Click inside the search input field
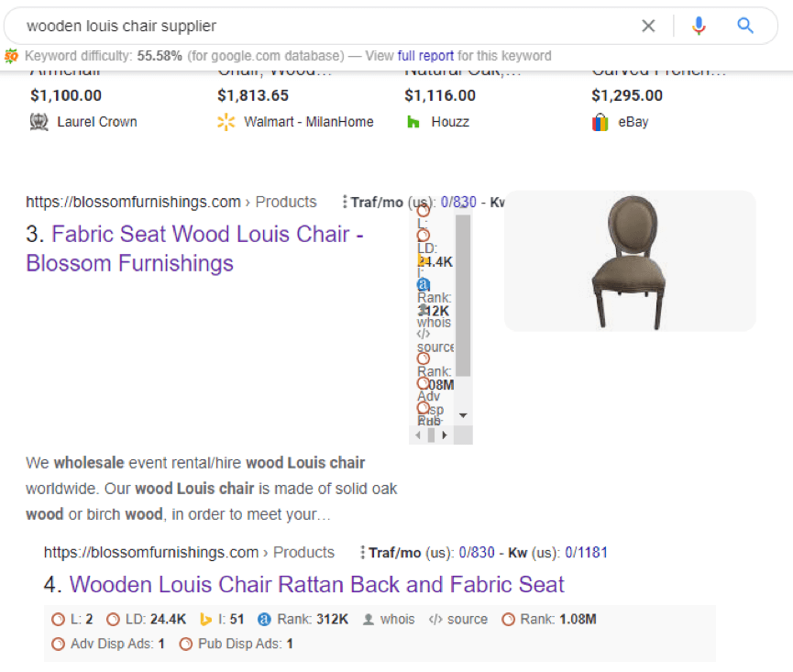 click(x=275, y=26)
